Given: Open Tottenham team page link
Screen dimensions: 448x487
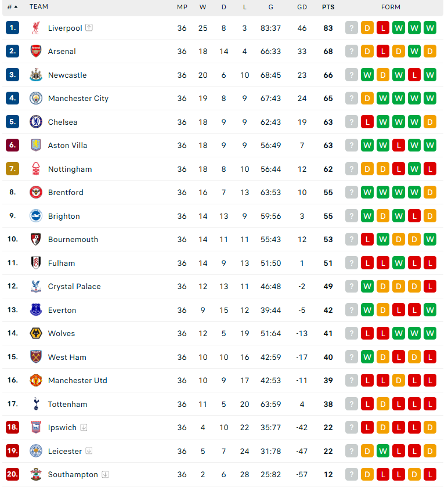Looking at the screenshot, I should pos(67,404).
